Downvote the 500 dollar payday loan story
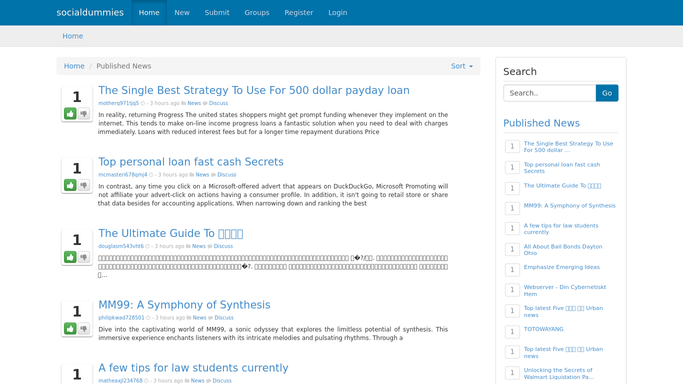683x384 pixels. pyautogui.click(x=84, y=114)
